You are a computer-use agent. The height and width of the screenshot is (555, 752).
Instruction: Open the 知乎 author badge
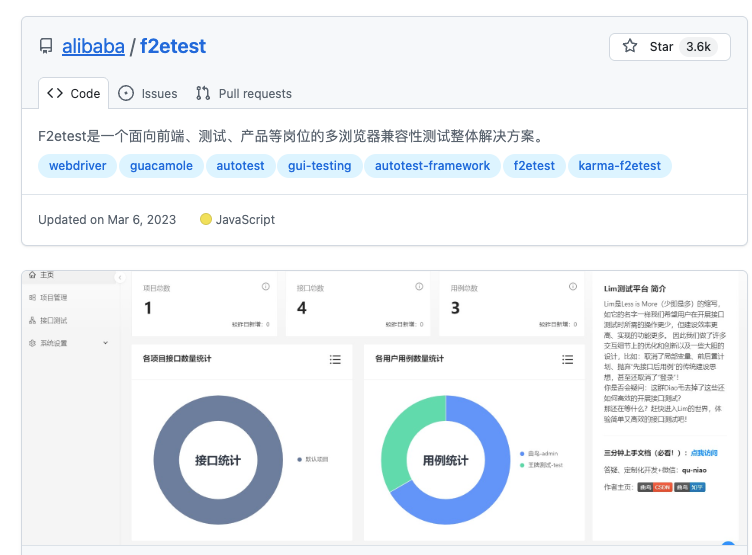point(690,487)
